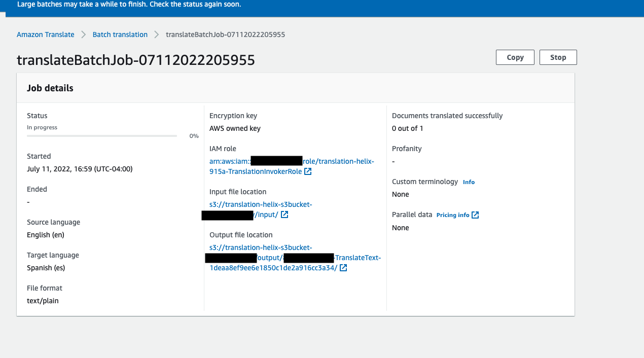Click the Encryption key label
This screenshot has width=644, height=358.
click(233, 116)
